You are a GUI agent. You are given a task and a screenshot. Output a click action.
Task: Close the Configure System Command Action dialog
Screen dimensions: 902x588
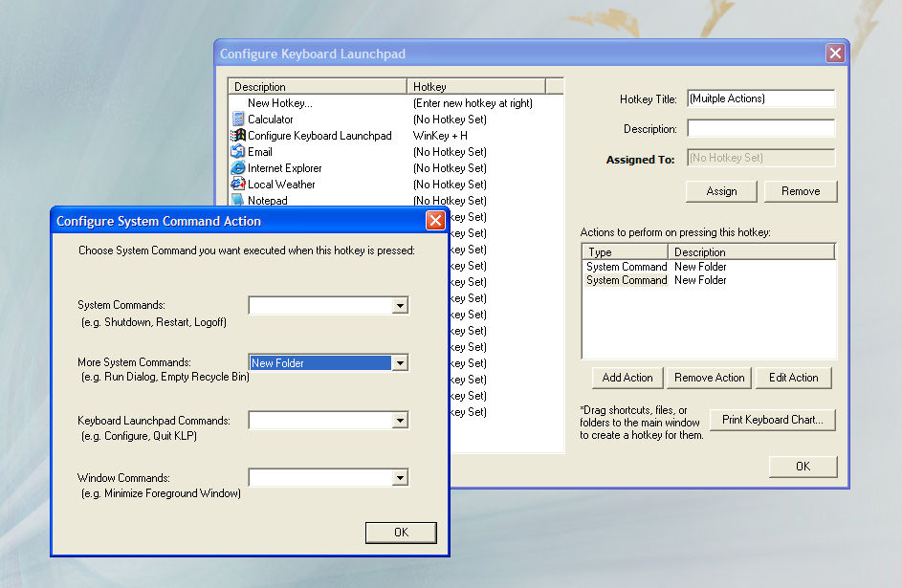pos(435,221)
